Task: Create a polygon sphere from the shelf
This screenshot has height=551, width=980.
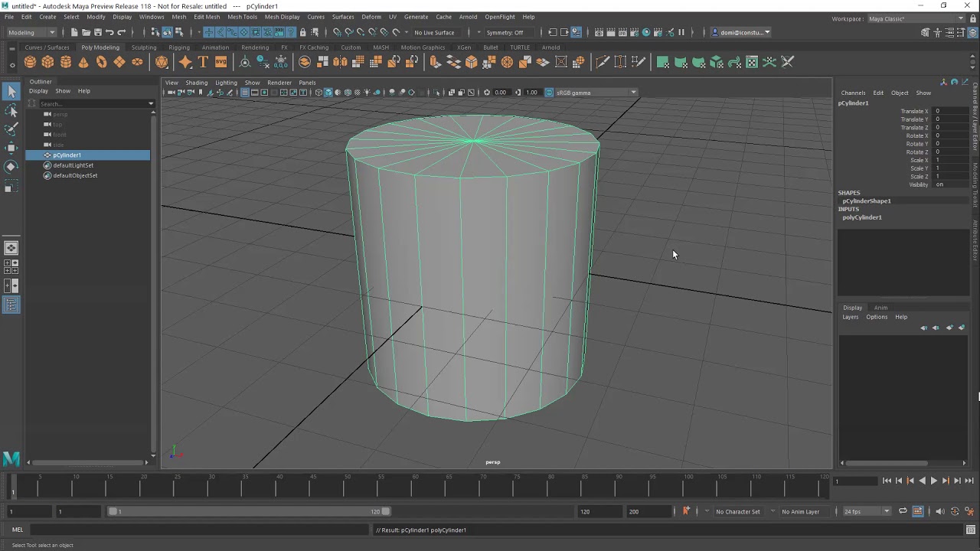Action: pos(30,62)
